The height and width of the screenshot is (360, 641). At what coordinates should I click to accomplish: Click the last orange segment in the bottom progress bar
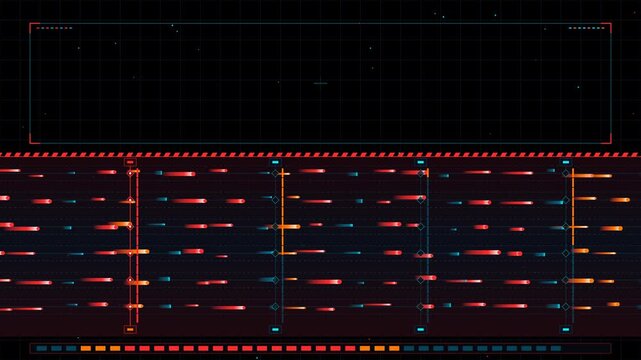394,349
